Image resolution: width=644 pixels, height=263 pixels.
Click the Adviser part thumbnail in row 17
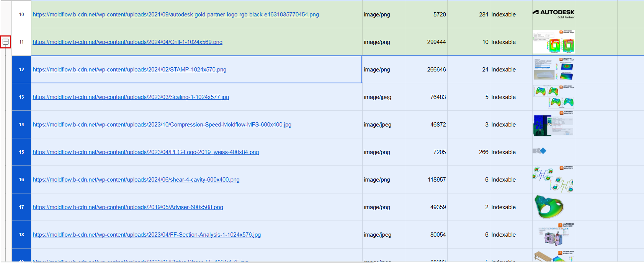click(x=549, y=207)
